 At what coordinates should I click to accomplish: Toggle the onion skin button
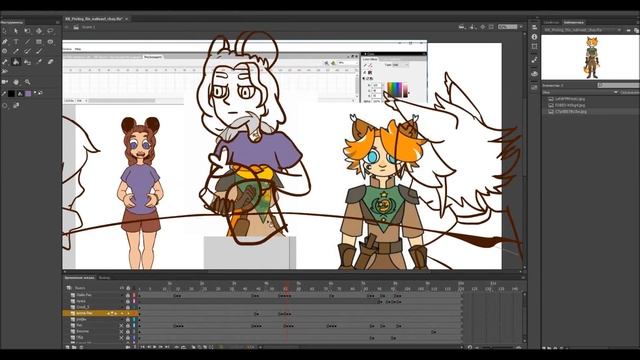pos(193,347)
